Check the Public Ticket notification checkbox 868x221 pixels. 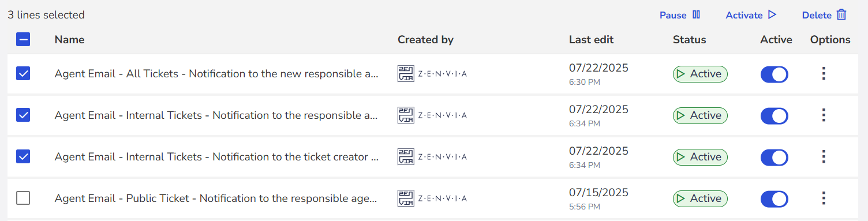23,198
